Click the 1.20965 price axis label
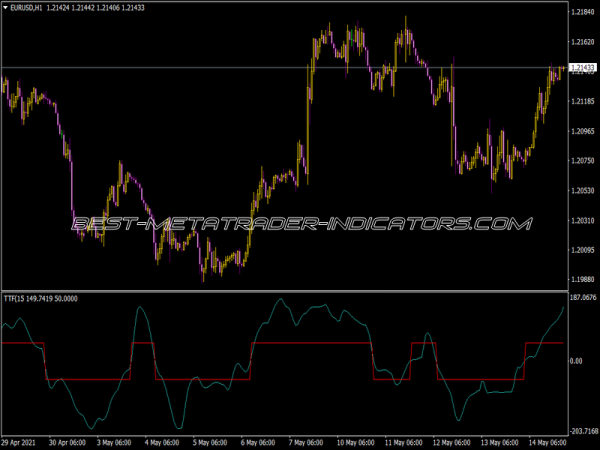Screen dimensions: 600x450 click(581, 131)
